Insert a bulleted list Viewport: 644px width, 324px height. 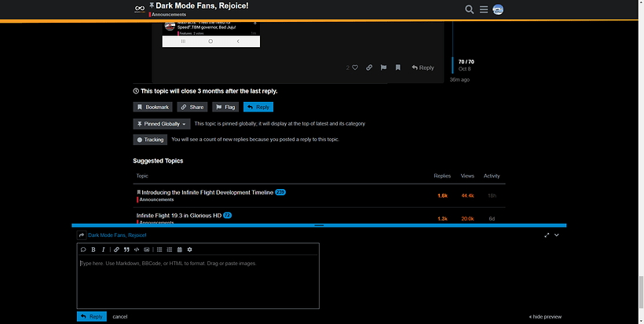point(159,249)
